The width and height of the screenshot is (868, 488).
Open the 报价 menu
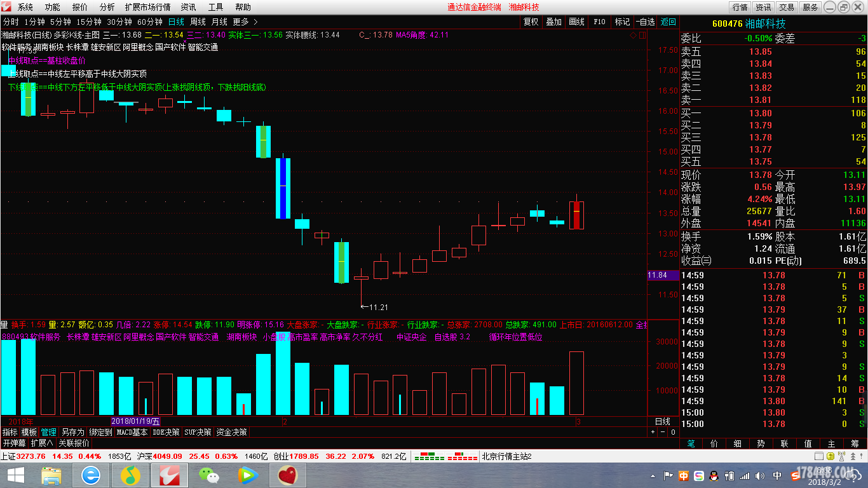click(80, 7)
